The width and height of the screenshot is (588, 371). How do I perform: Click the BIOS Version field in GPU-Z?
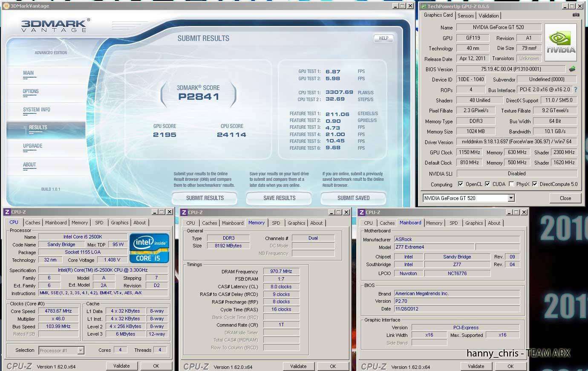point(511,69)
